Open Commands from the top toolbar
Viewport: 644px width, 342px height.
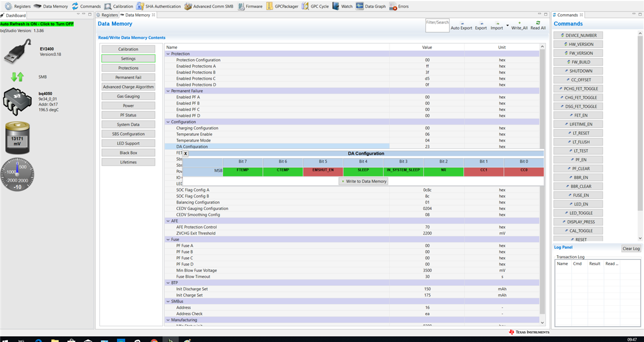click(x=86, y=6)
